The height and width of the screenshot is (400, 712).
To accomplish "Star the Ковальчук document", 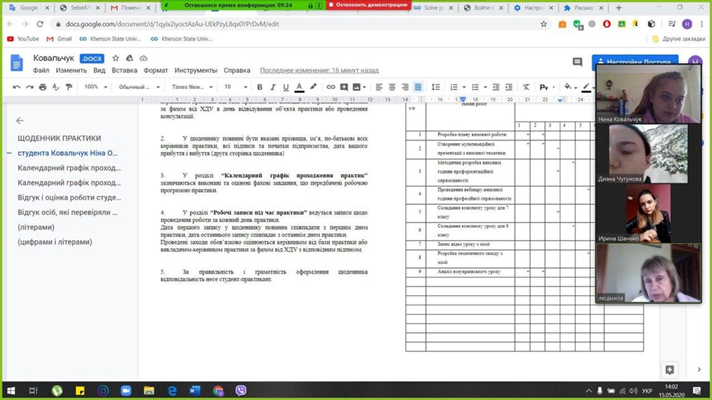I will 115,58.
